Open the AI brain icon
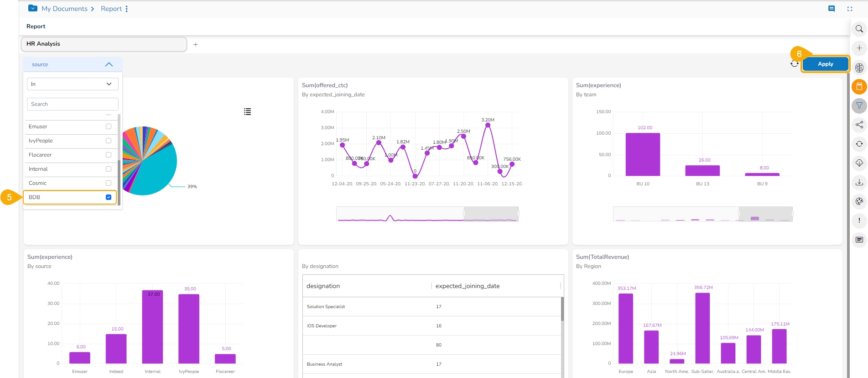This screenshot has width=868, height=378. pyautogui.click(x=859, y=68)
